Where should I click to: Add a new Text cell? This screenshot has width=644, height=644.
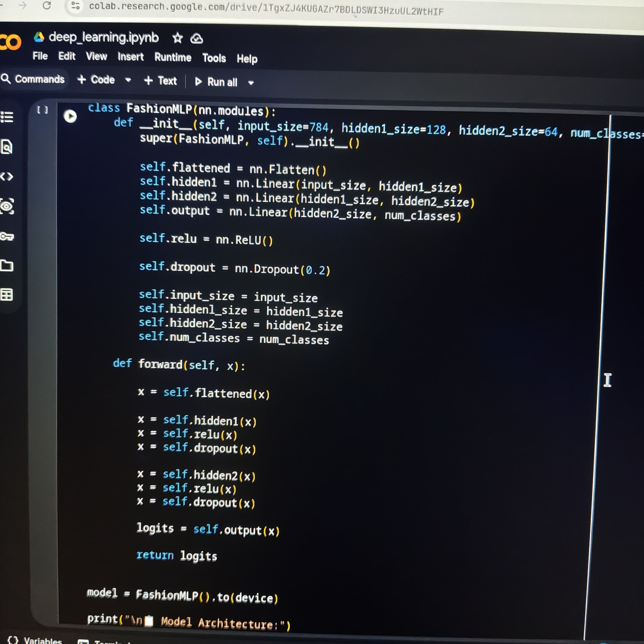pyautogui.click(x=160, y=81)
